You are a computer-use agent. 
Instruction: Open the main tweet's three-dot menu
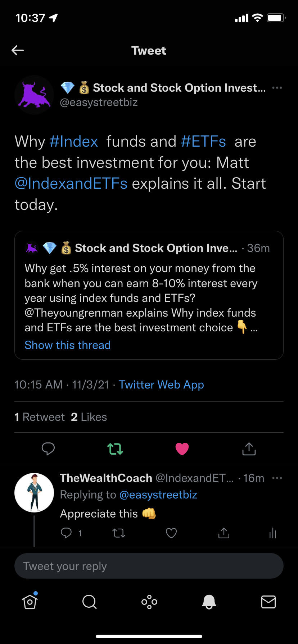tap(277, 88)
